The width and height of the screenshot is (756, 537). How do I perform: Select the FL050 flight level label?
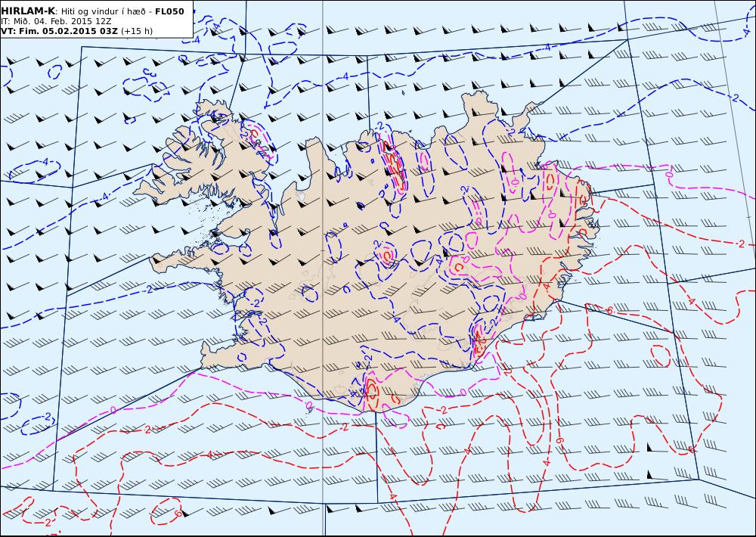pyautogui.click(x=169, y=11)
